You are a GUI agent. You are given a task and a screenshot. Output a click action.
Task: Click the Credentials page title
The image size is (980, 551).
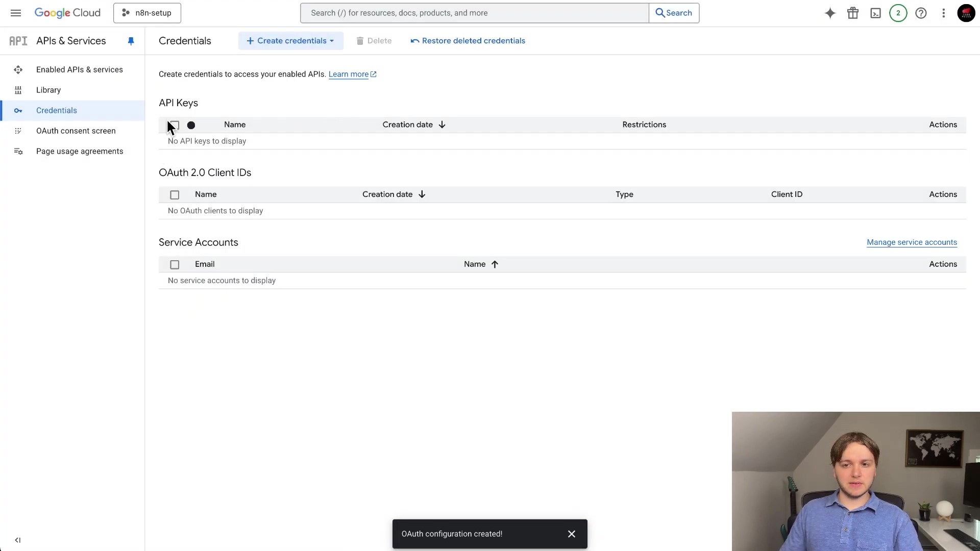click(x=185, y=41)
